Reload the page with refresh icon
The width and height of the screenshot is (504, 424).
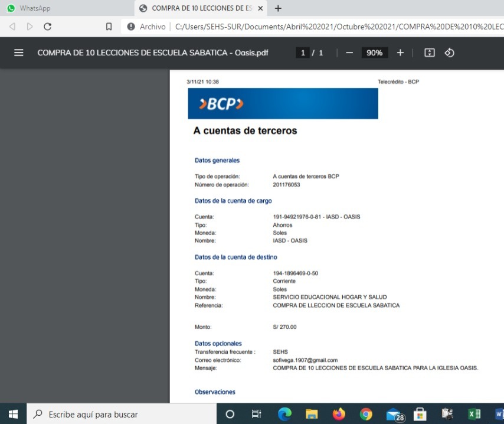pos(48,27)
